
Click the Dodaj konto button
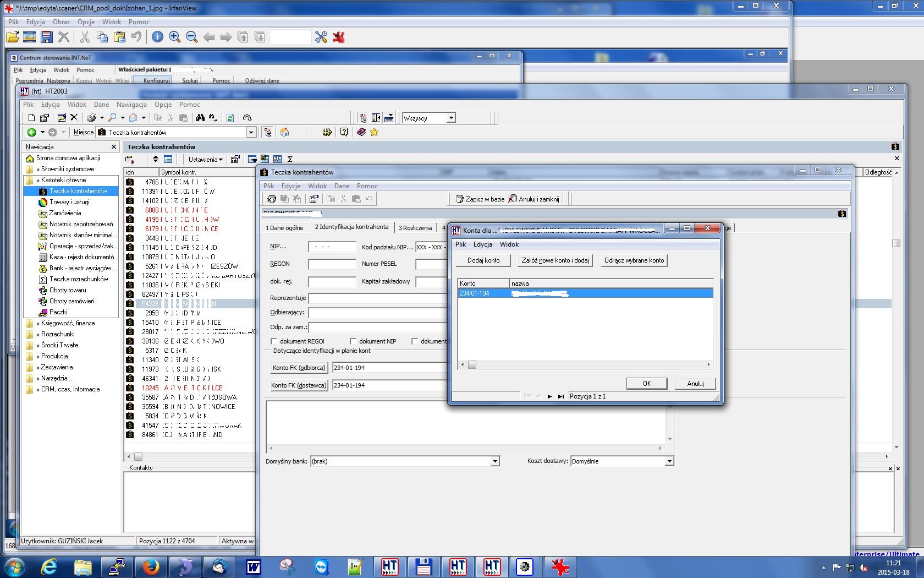pos(483,260)
